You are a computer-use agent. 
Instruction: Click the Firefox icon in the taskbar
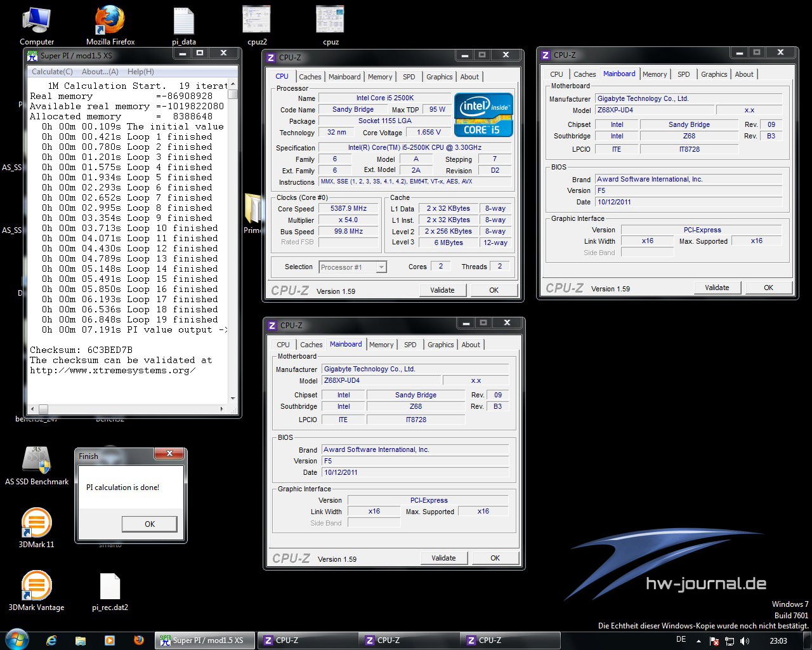pyautogui.click(x=138, y=640)
